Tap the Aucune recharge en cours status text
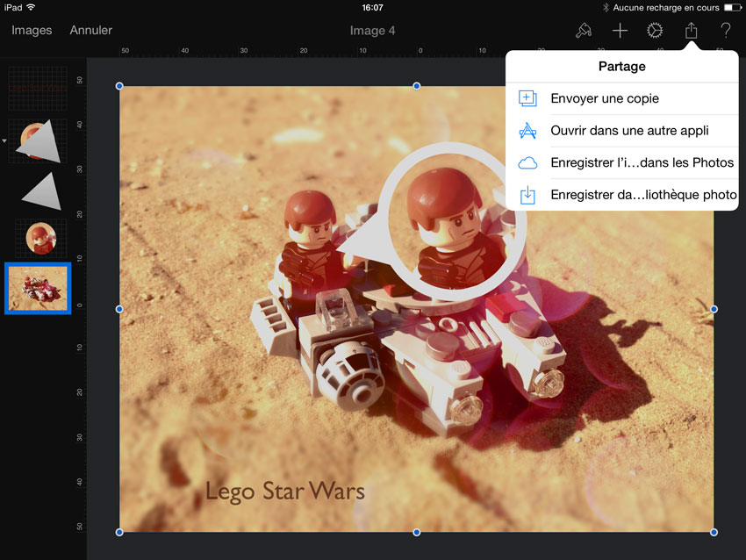 666,8
